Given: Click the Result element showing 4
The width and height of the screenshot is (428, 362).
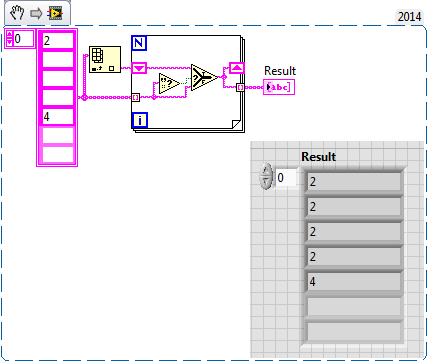Looking at the screenshot, I should [354, 282].
